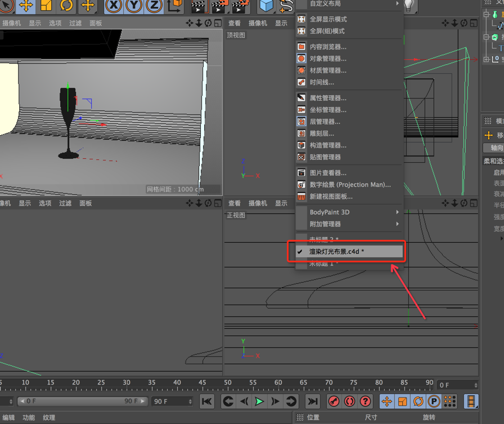Select the Rotate tool in top toolbar
This screenshot has width=504, height=424.
(66, 6)
